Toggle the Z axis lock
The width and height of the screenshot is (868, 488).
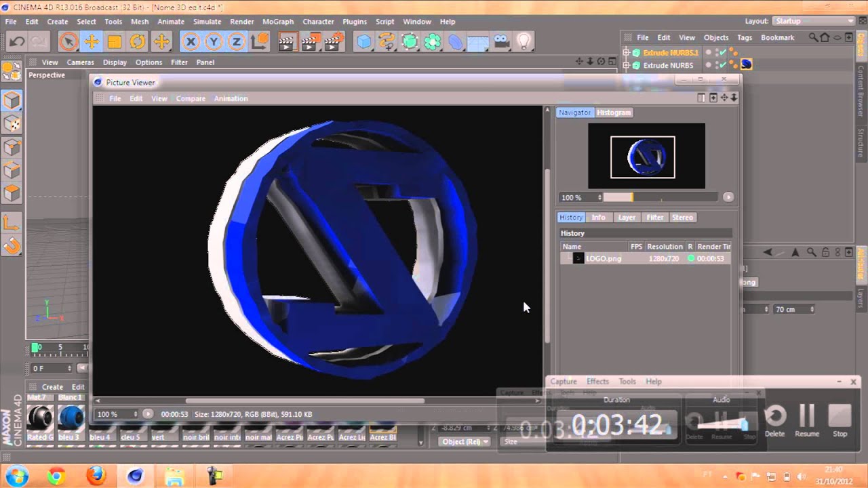click(237, 42)
